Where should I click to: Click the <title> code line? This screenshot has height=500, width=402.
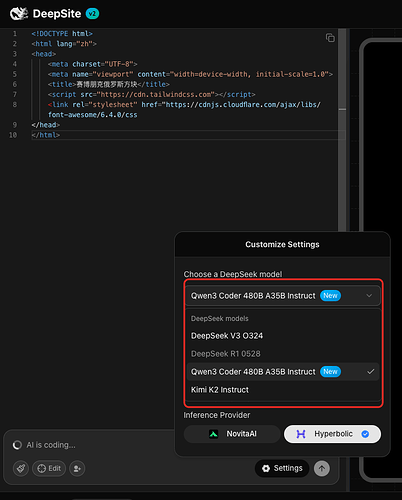point(109,84)
